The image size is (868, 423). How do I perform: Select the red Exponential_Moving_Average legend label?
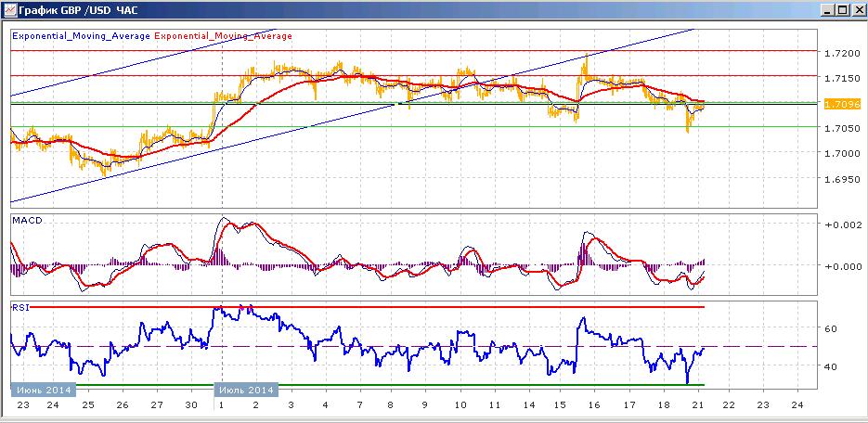[223, 36]
